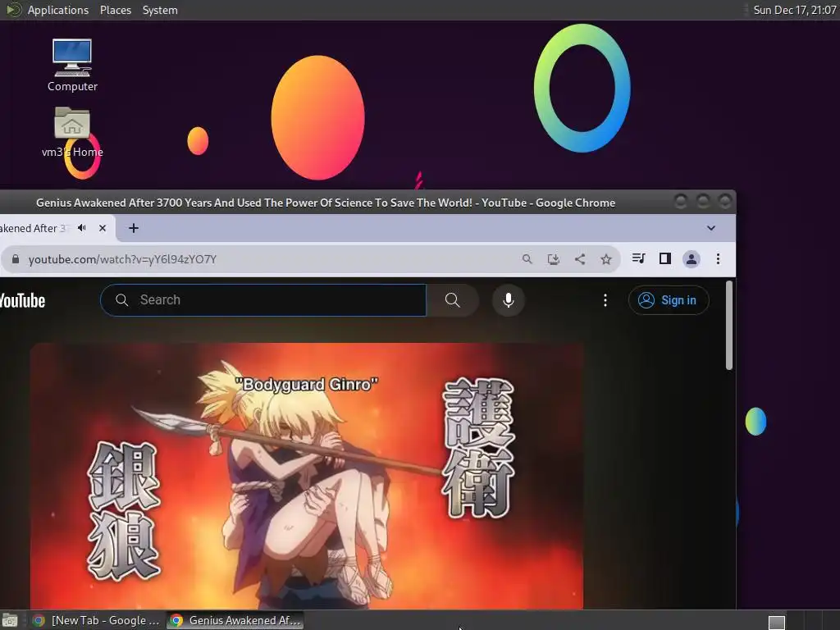Switch to Genius Awakened taskbar window
The width and height of the screenshot is (840, 630).
click(x=235, y=620)
